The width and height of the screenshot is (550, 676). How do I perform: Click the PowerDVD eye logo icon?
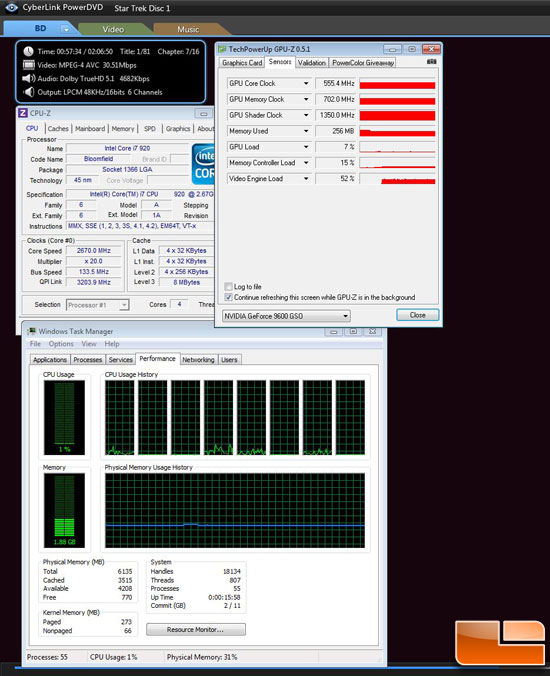(x=10, y=7)
